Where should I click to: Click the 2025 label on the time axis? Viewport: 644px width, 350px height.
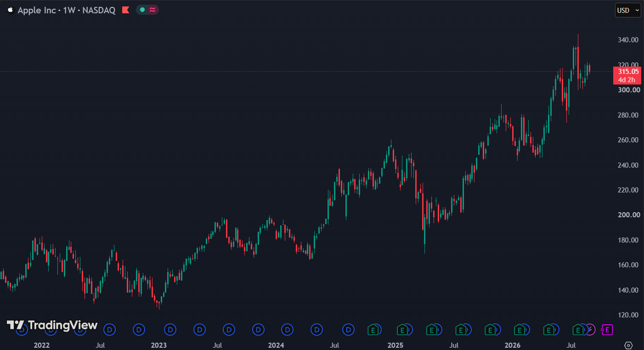point(395,345)
